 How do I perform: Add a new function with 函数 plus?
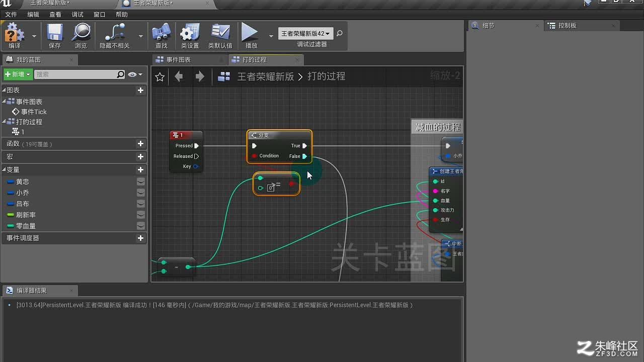[140, 144]
